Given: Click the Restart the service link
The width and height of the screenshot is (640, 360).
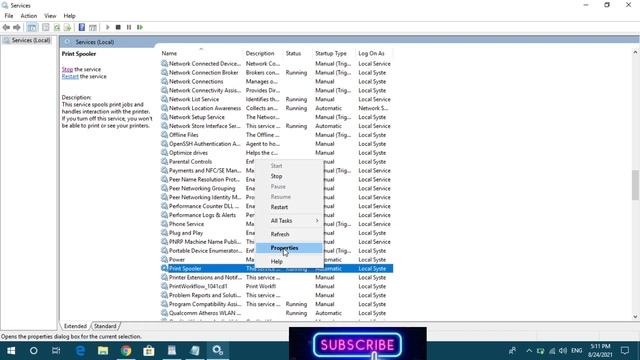Looking at the screenshot, I should (70, 76).
